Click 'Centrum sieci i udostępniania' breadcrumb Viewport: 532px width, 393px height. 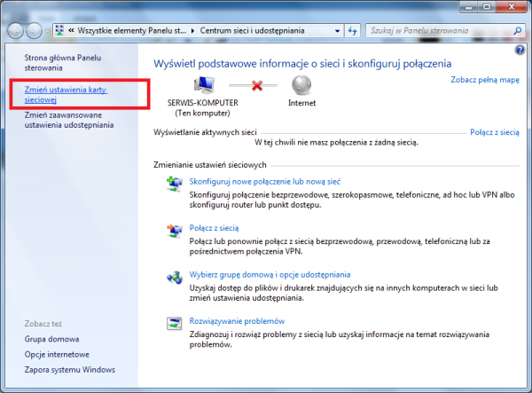pyautogui.click(x=252, y=31)
